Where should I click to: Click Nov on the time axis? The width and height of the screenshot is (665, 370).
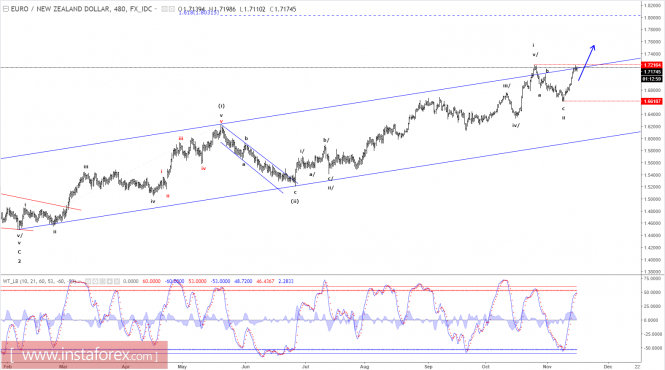coord(547,366)
